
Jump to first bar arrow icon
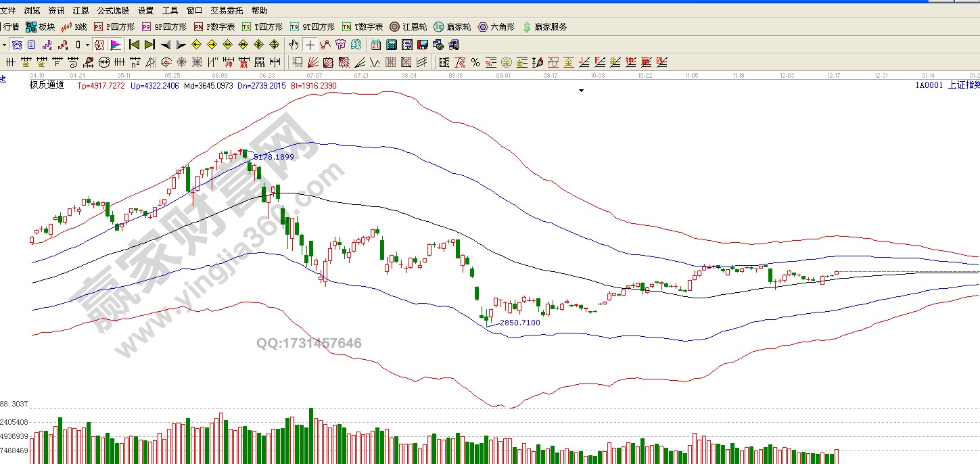click(x=134, y=45)
